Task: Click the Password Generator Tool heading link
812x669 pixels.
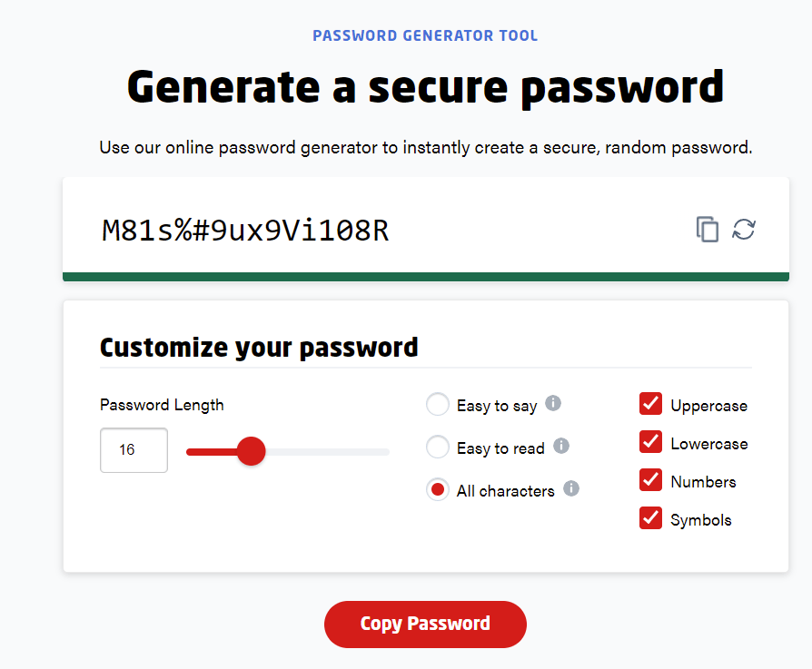Action: click(x=425, y=35)
